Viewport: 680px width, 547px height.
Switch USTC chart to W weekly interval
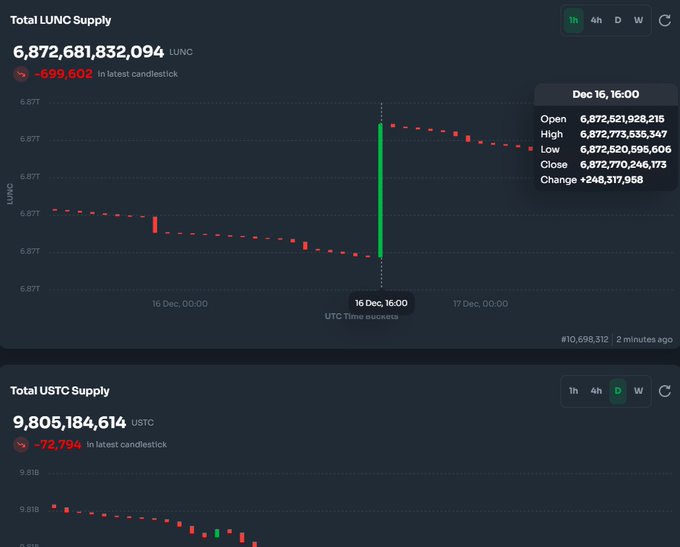(638, 391)
